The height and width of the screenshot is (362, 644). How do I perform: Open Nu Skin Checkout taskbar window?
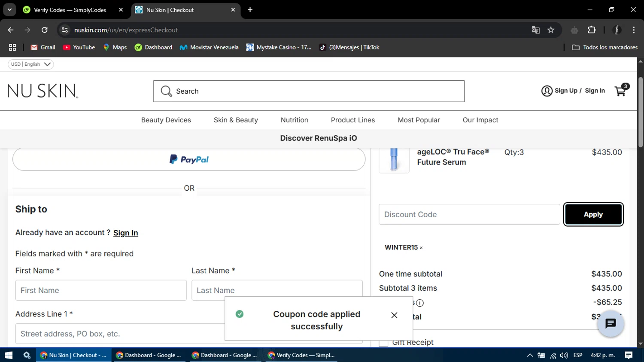[x=73, y=355]
